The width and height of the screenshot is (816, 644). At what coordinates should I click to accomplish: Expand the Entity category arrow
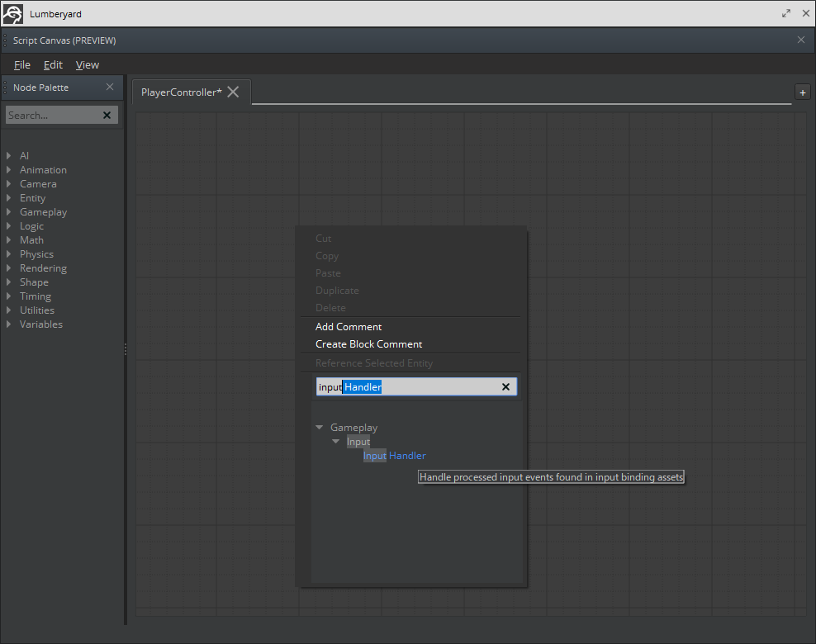pyautogui.click(x=8, y=197)
